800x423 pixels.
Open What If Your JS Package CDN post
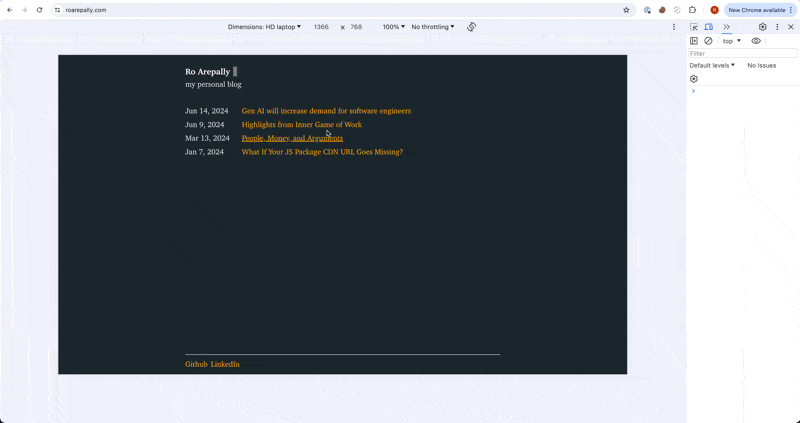coord(322,152)
